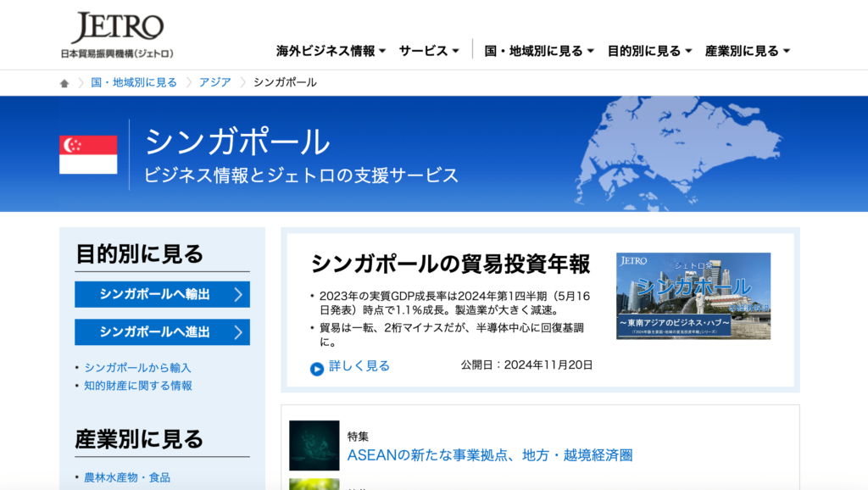Click ビジネス情報とジェトロの支援サービス banner subtitle
Screen dimensions: 868x490
click(x=301, y=175)
